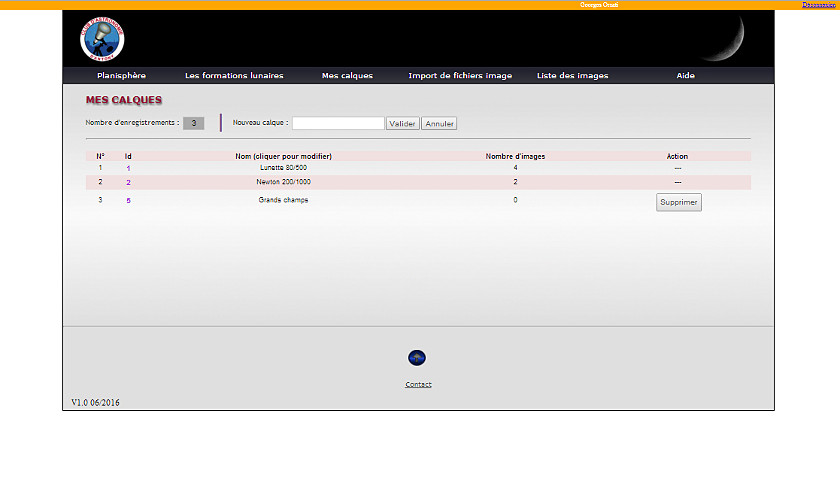
Task: Click the crescent moon image in header
Action: (x=724, y=37)
